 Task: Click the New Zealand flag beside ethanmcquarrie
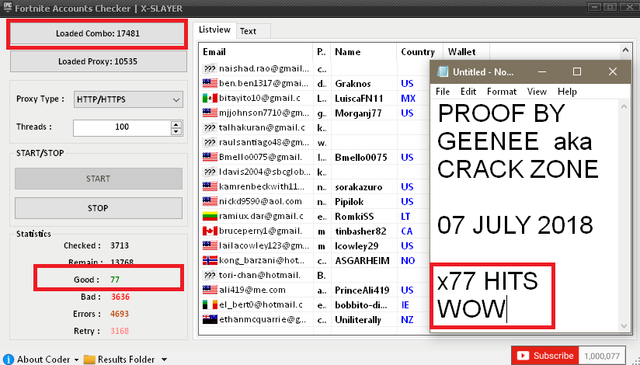pos(210,320)
